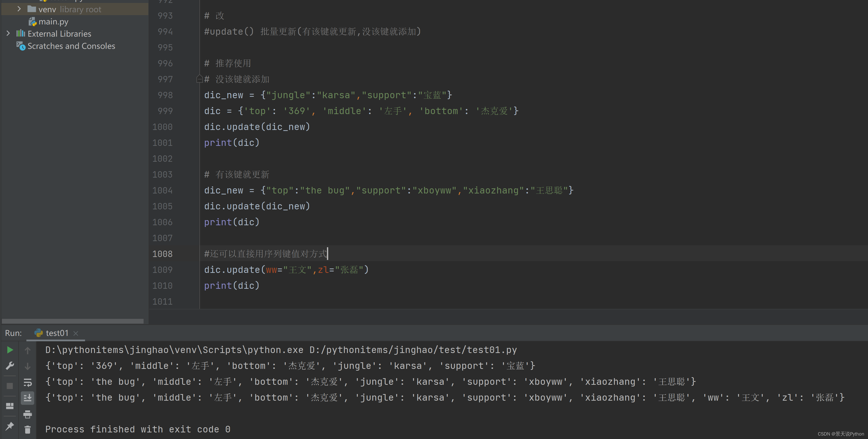Click the #update() 批量更新 comment line
868x439 pixels.
tap(312, 32)
